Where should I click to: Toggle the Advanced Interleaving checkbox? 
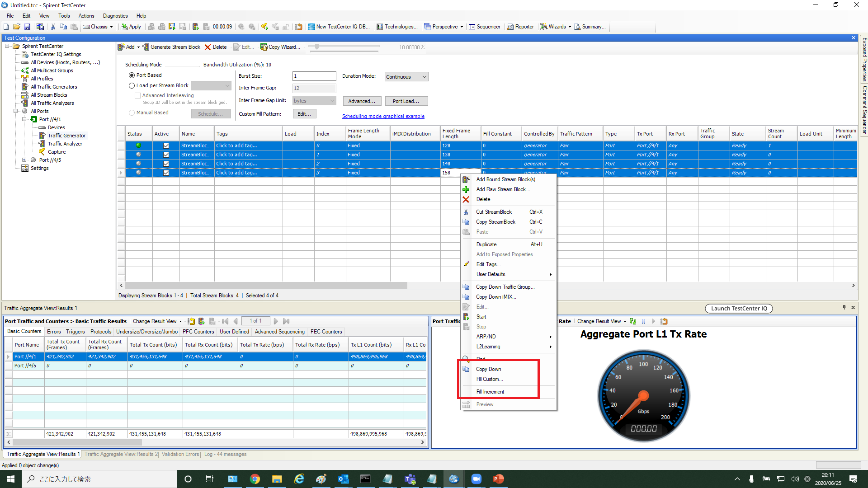tap(137, 96)
